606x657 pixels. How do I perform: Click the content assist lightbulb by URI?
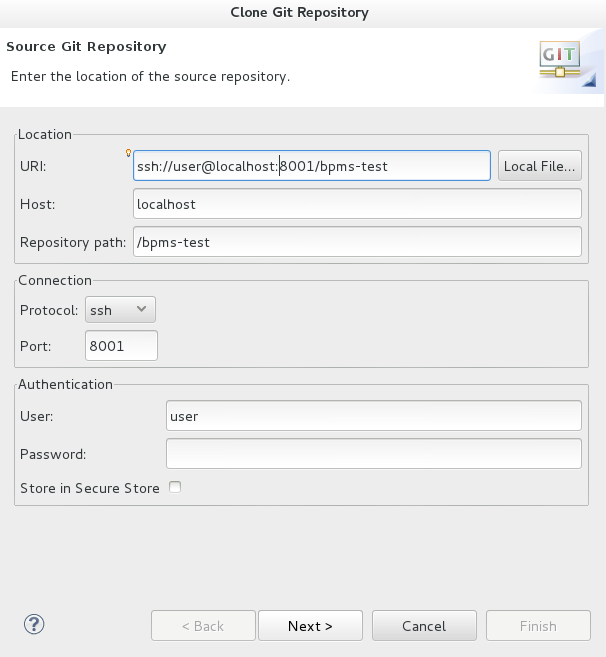pos(128,153)
